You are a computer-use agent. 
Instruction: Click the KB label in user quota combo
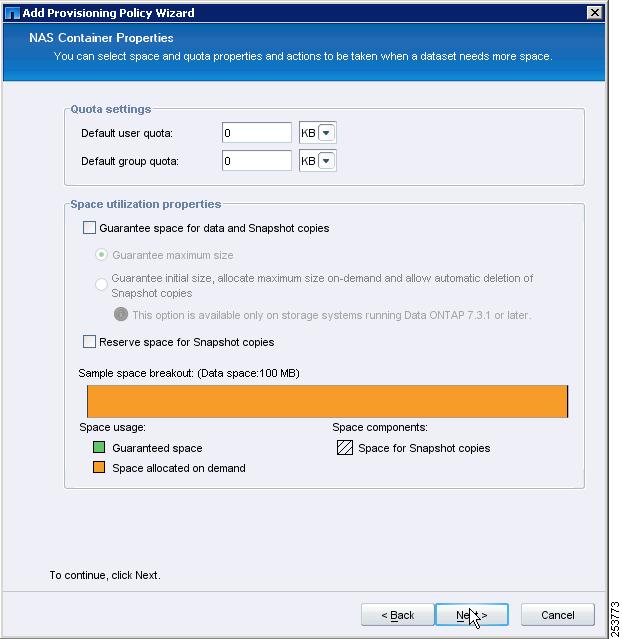[x=308, y=133]
